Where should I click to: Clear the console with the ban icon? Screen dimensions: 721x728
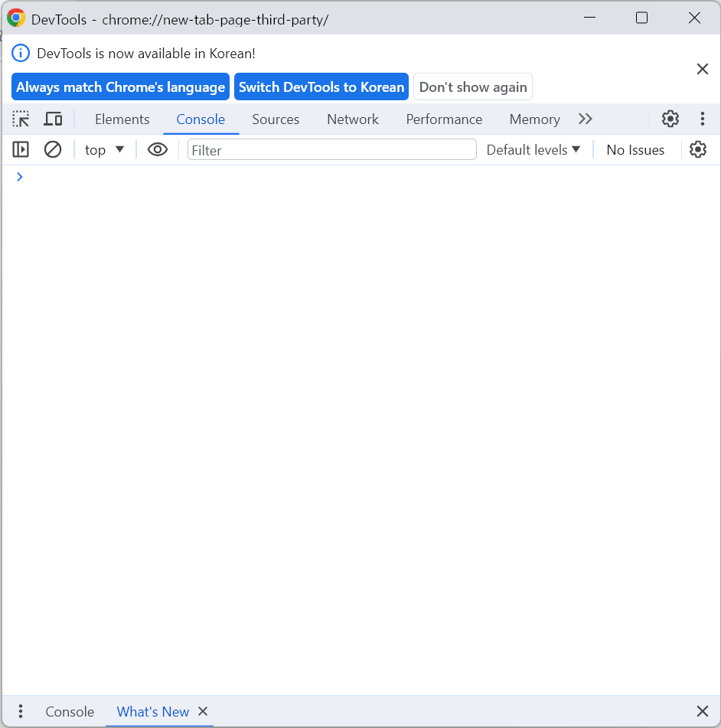[53, 149]
